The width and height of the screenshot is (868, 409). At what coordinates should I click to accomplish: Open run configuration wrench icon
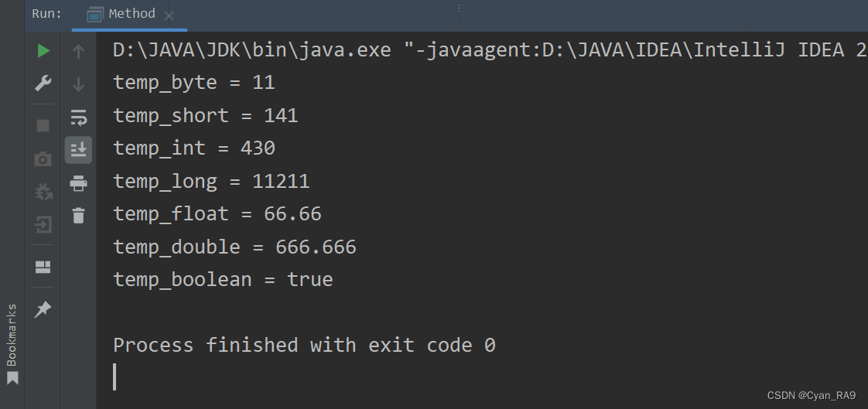click(x=43, y=84)
